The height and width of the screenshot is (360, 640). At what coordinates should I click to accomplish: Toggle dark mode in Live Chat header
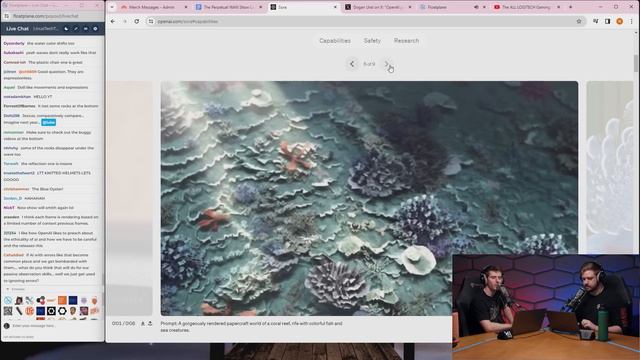pos(66,29)
